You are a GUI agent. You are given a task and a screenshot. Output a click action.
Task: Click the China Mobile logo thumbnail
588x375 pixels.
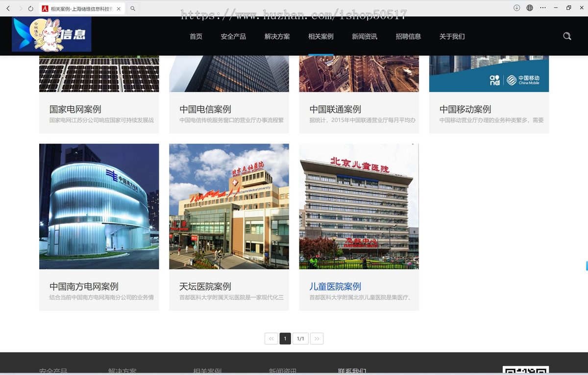click(489, 74)
